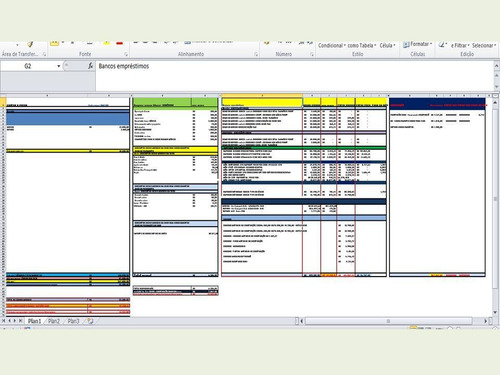
Task: Open the Número group dialog launcher
Action: [x=312, y=54]
